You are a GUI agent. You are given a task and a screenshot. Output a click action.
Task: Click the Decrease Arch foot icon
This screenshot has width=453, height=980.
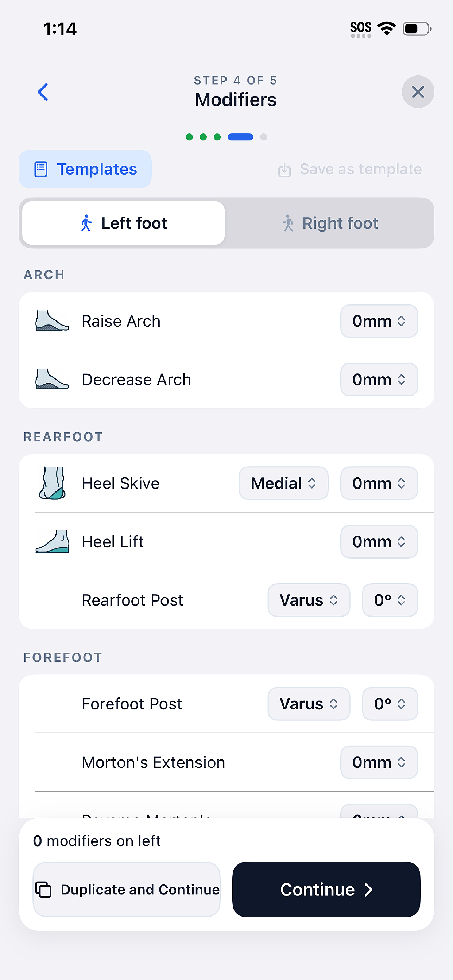(x=52, y=379)
